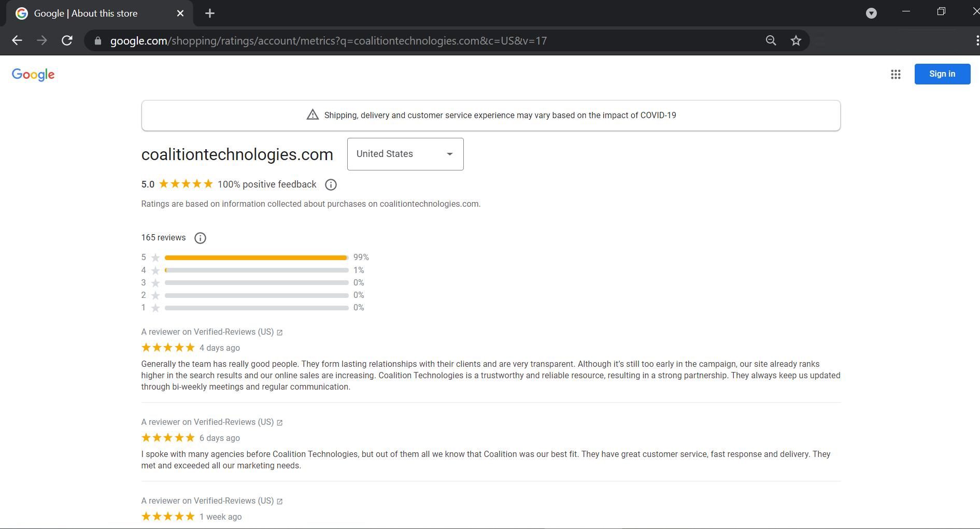
Task: Reload the page
Action: pyautogui.click(x=67, y=41)
